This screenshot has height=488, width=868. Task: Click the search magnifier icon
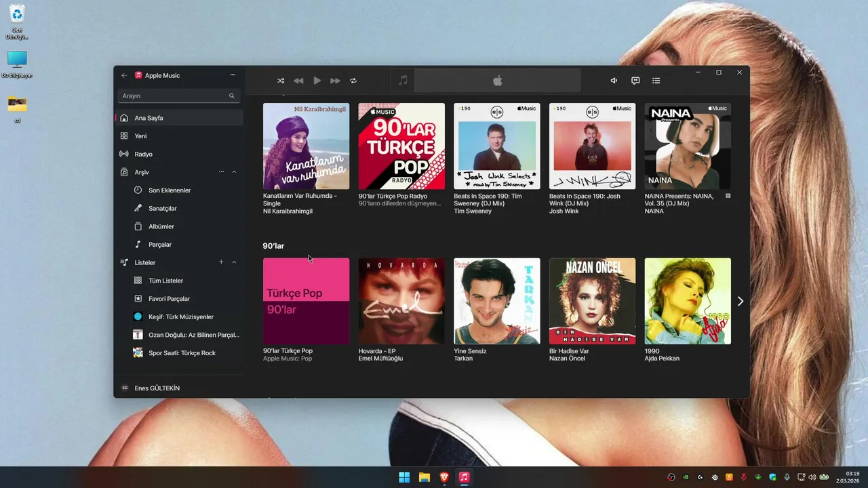coord(232,96)
